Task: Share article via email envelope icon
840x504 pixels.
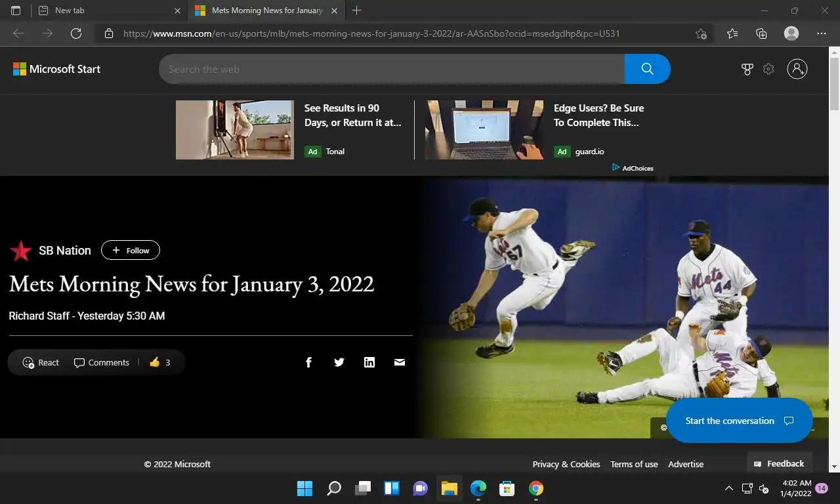Action: pyautogui.click(x=400, y=362)
